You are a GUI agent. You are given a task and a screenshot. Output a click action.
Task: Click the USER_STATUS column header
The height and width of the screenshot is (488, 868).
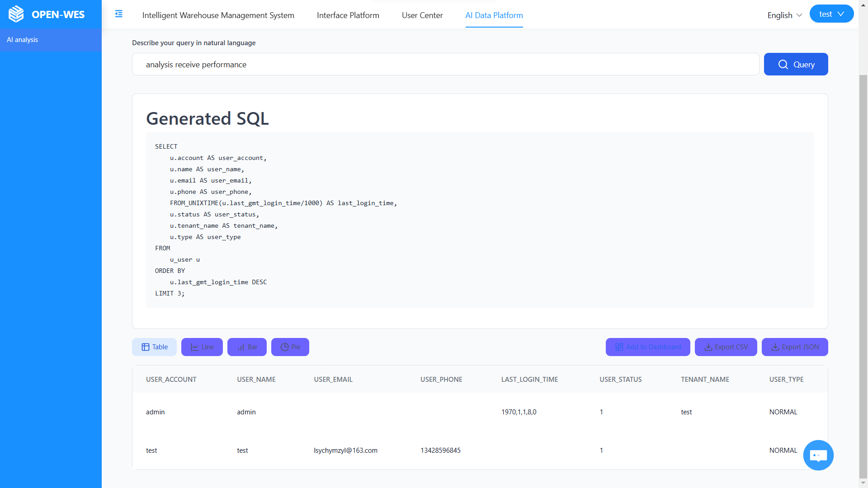[x=621, y=380]
